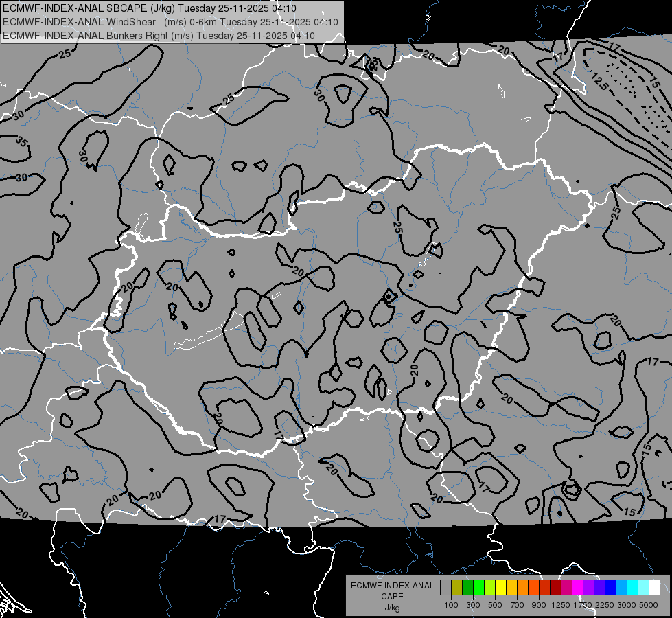Click the Bunkers Right (m/s) title line
The image size is (672, 618).
coord(159,36)
